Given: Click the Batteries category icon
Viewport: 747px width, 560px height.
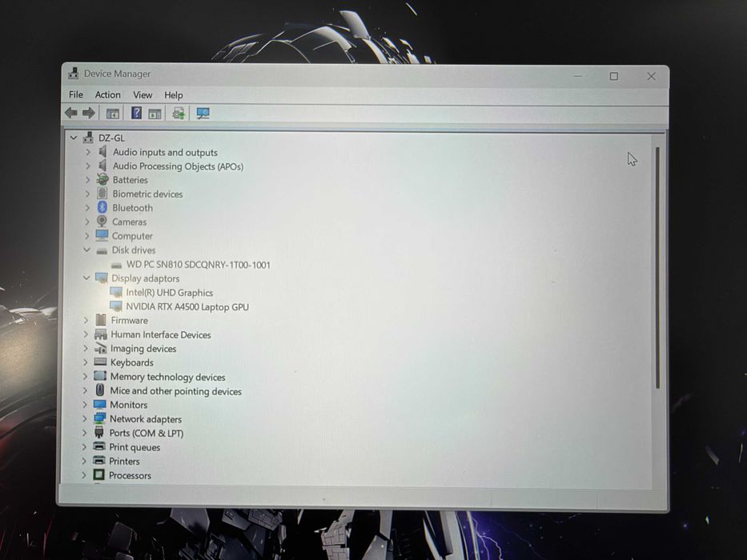Looking at the screenshot, I should coord(102,179).
